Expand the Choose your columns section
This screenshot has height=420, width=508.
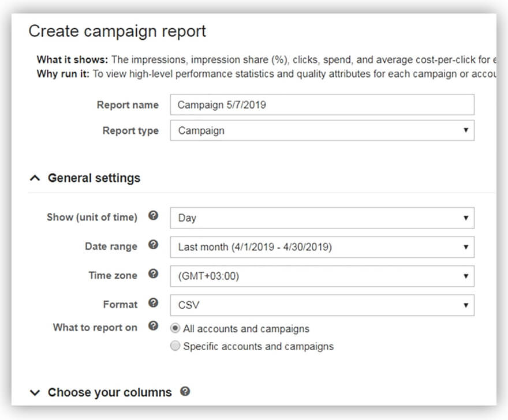point(109,392)
